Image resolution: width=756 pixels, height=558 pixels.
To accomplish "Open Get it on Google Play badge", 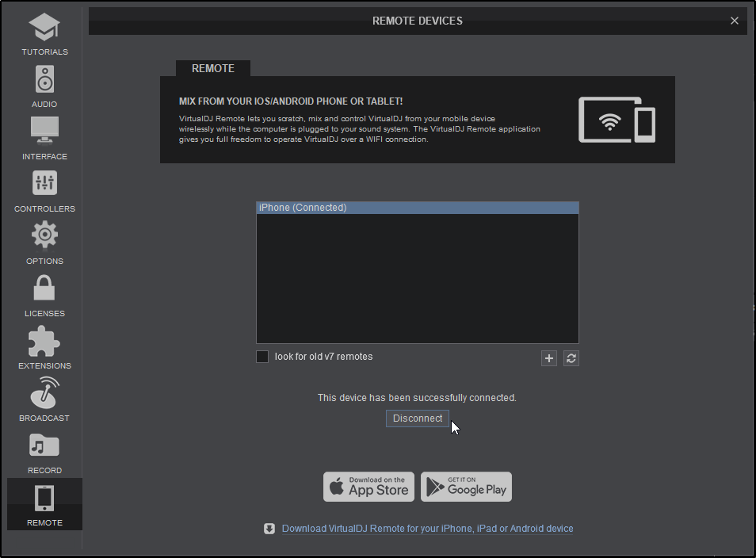I will tap(466, 487).
